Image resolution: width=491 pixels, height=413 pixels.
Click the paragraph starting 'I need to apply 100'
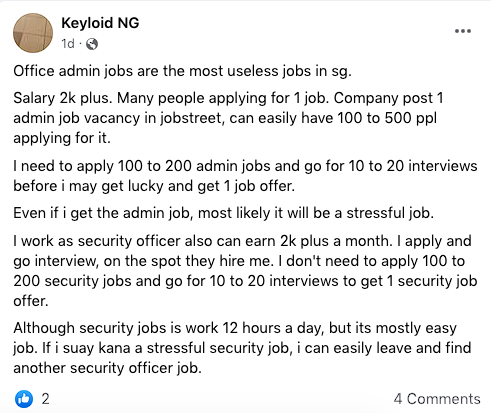pos(245,176)
